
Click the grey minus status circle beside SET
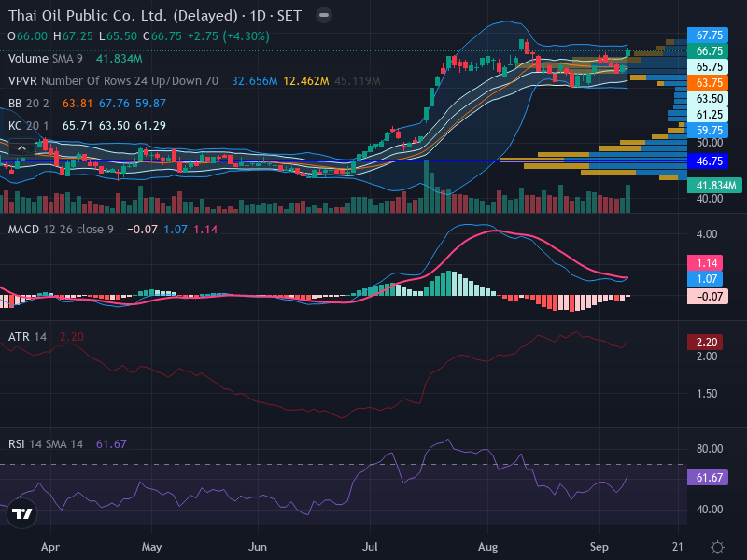pyautogui.click(x=324, y=15)
